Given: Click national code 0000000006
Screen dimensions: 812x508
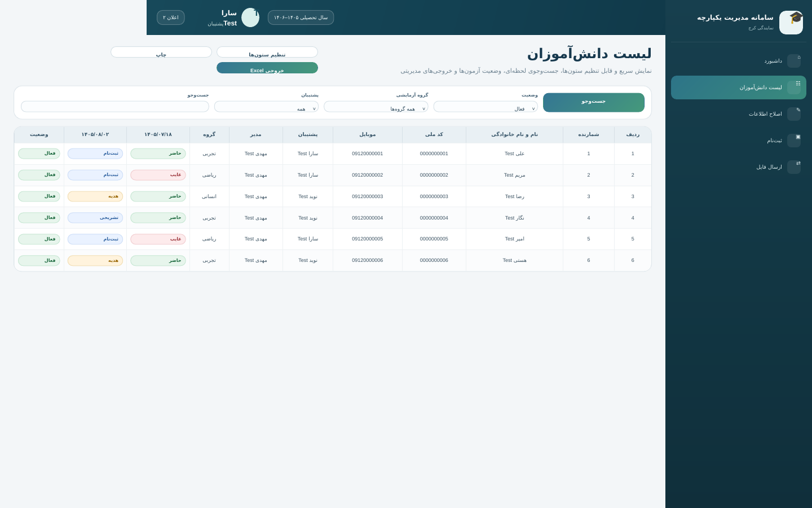Looking at the screenshot, I should point(434,261).
